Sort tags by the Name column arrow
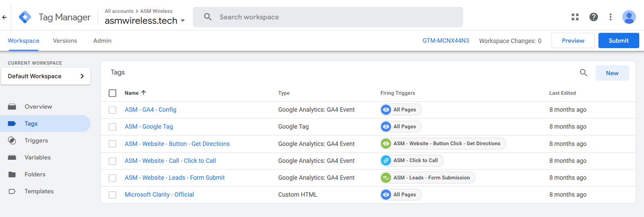The width and height of the screenshot is (644, 217). (143, 93)
